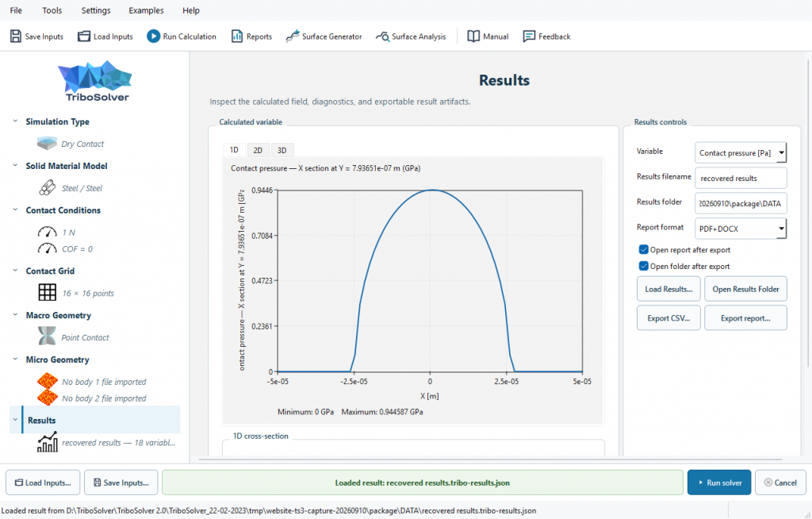Click the gauge icon beside 1 N
This screenshot has width=812, height=519.
click(47, 233)
